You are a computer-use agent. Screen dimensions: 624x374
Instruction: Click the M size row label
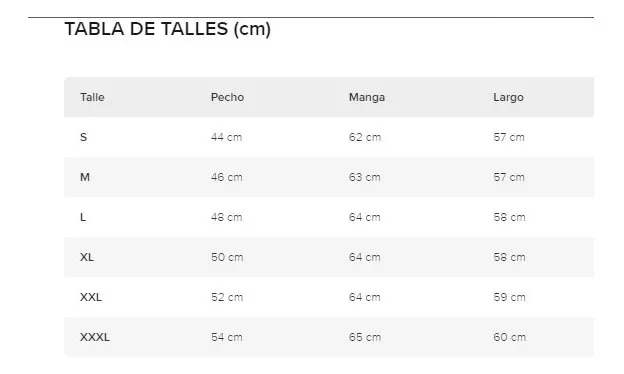pyautogui.click(x=85, y=177)
